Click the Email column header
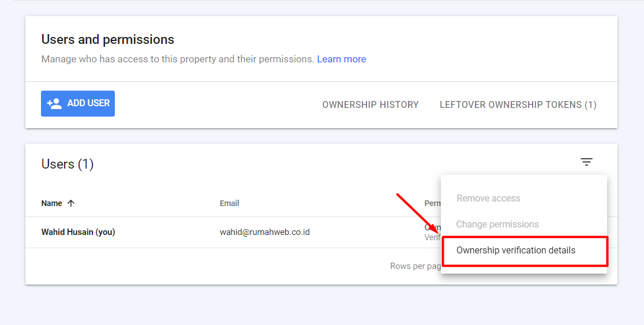 229,203
